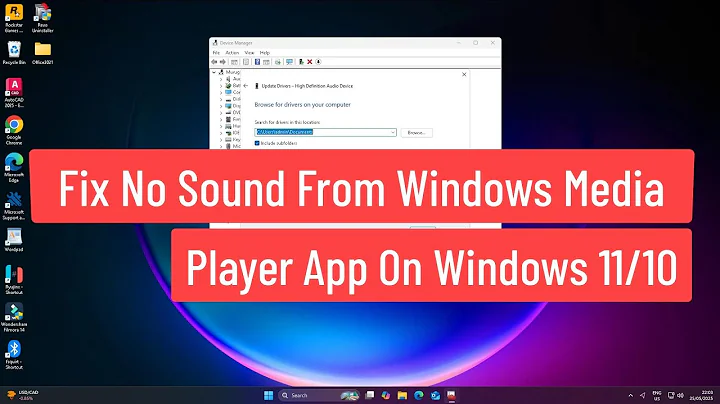Viewport: 720px width, 404px height.
Task: Open the USD/CAD widget on the taskbar
Action: [x=22, y=395]
